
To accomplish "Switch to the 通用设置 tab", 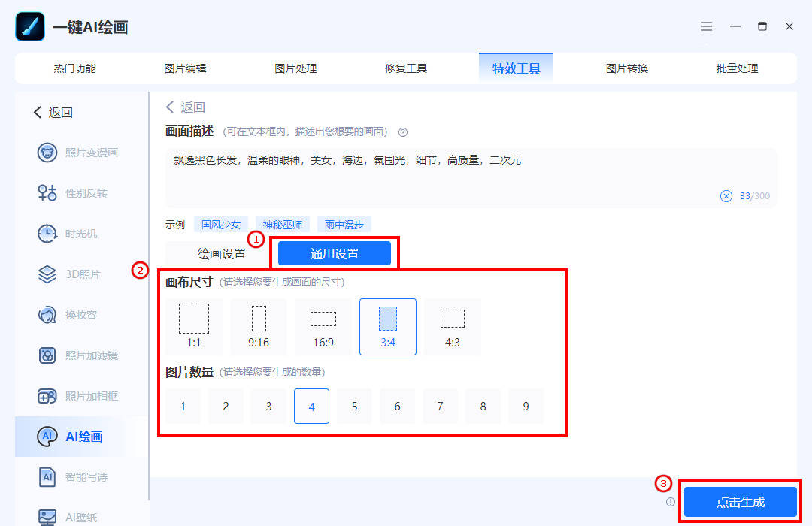I will point(335,254).
